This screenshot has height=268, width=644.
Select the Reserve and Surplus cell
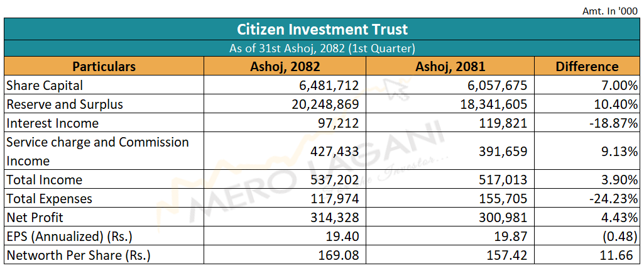(x=65, y=104)
